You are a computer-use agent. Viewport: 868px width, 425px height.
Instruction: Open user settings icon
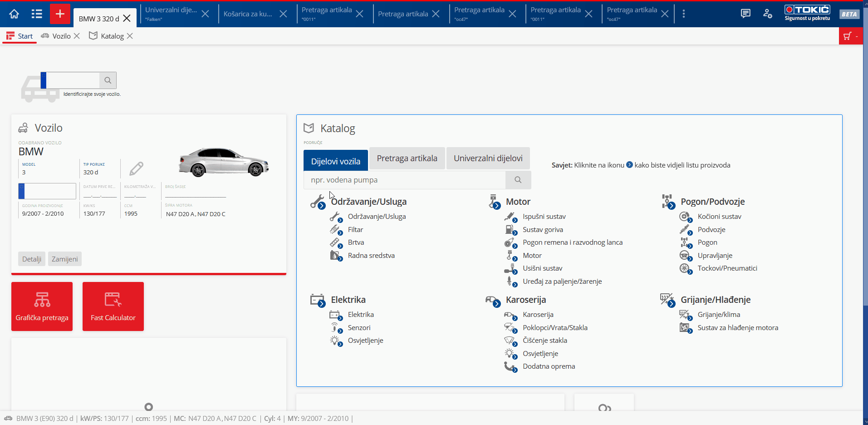click(x=767, y=14)
